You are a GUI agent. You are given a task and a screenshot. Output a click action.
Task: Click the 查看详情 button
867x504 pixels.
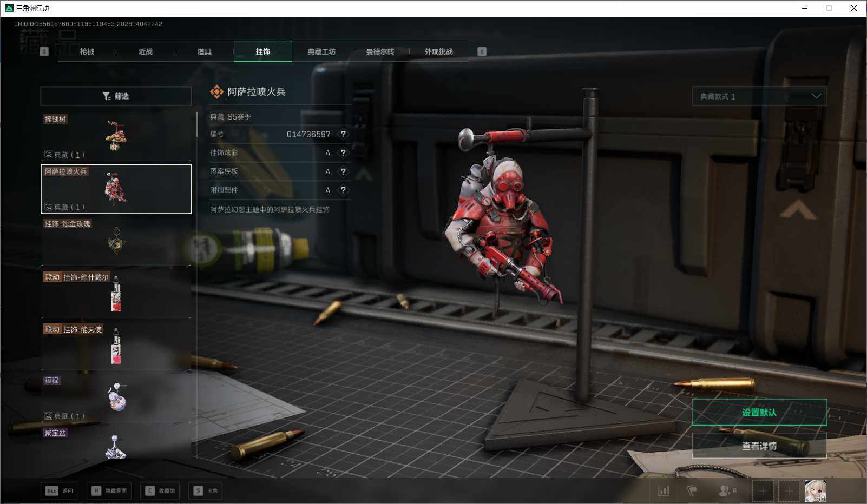point(759,446)
